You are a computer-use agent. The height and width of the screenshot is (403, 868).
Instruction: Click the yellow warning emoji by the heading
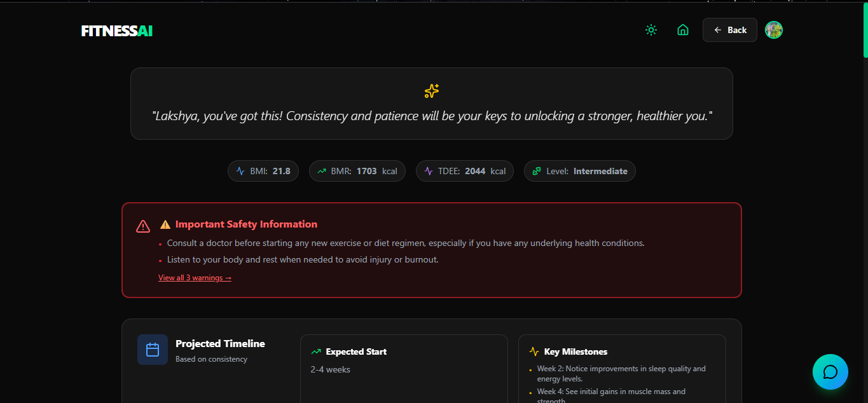click(165, 224)
